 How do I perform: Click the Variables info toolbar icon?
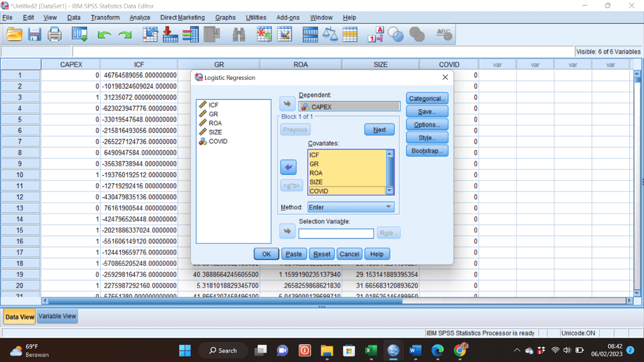(x=191, y=35)
